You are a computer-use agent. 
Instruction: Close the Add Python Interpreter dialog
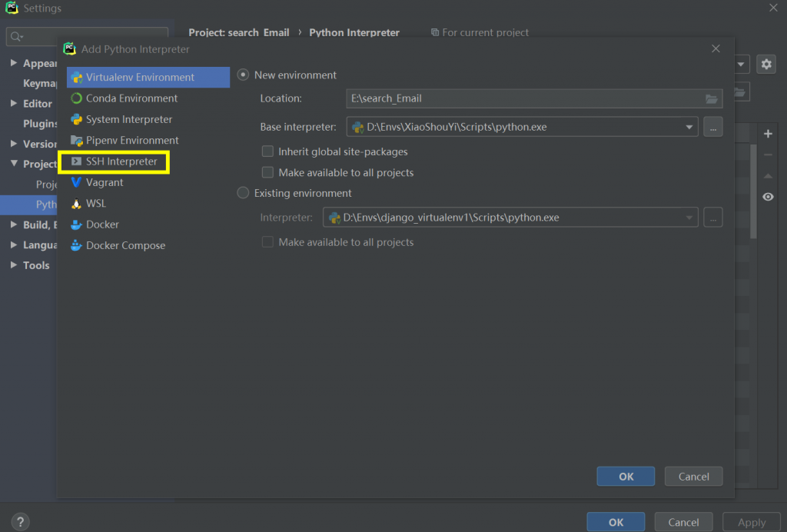[x=716, y=48]
